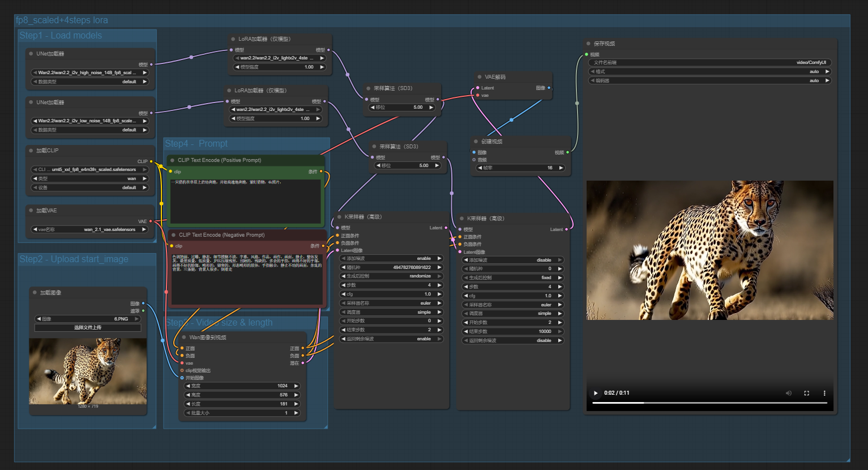
Task: Select the Step2 - Upload start_image group title
Action: click(x=74, y=259)
